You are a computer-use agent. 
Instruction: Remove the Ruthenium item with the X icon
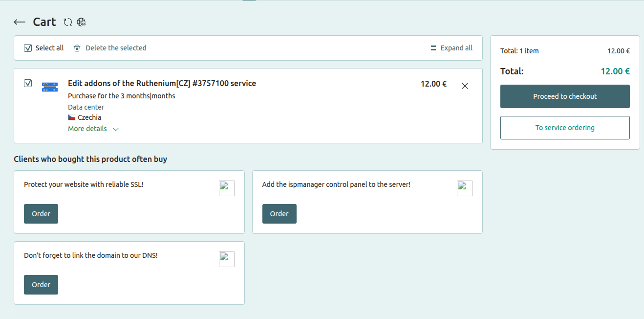(x=465, y=86)
